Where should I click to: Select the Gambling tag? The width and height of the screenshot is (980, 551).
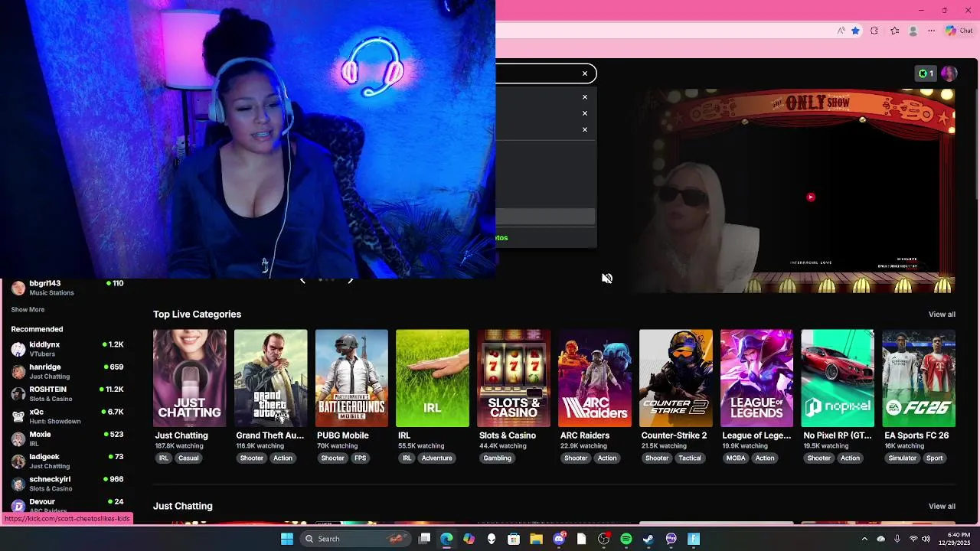[498, 458]
